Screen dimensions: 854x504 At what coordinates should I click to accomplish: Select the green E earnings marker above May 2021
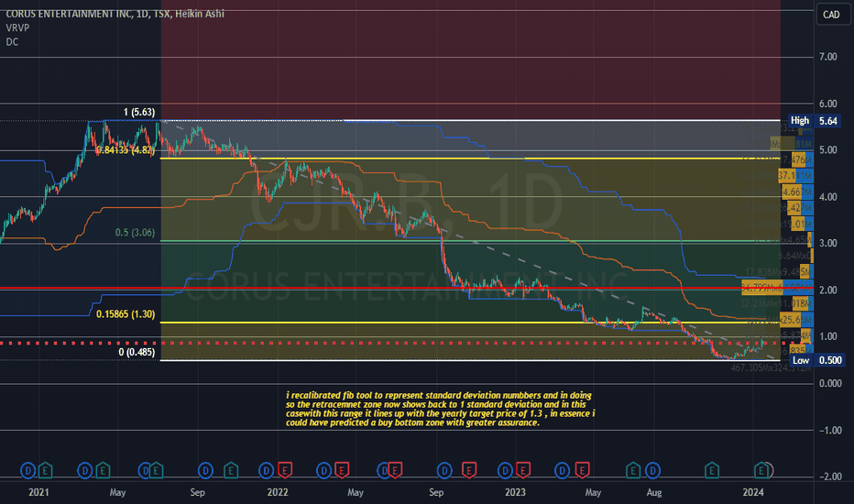point(103,470)
